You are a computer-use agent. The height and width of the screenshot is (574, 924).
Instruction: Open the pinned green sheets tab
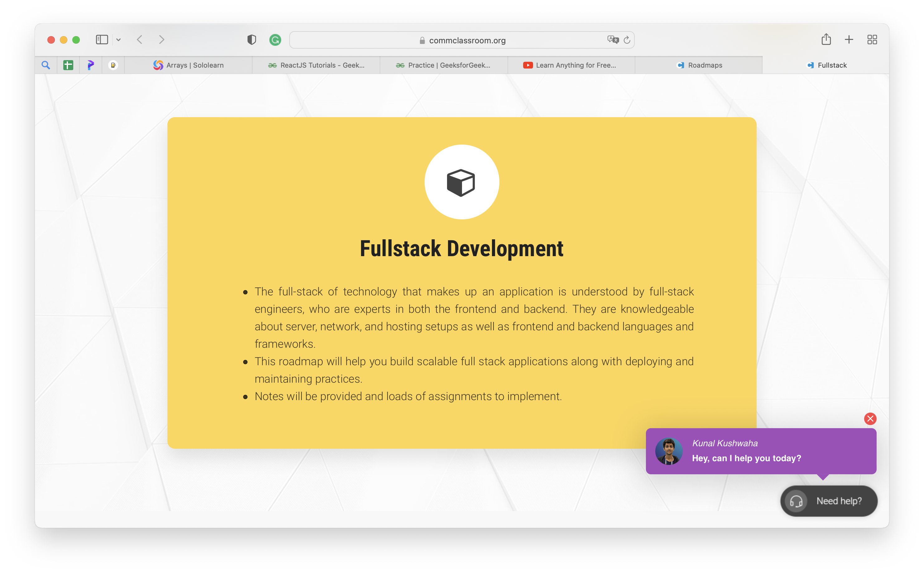pyautogui.click(x=68, y=65)
